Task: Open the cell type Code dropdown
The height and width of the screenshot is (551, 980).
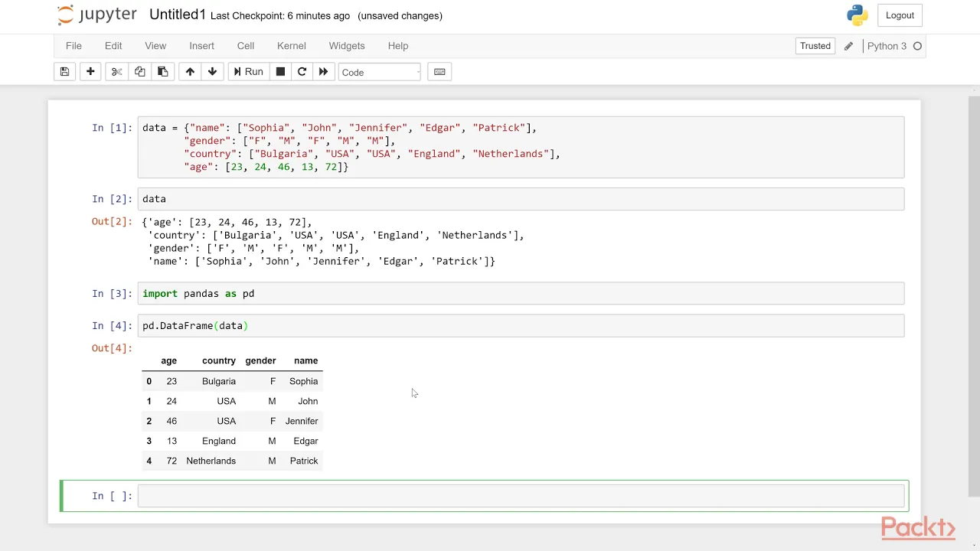Action: pyautogui.click(x=379, y=72)
